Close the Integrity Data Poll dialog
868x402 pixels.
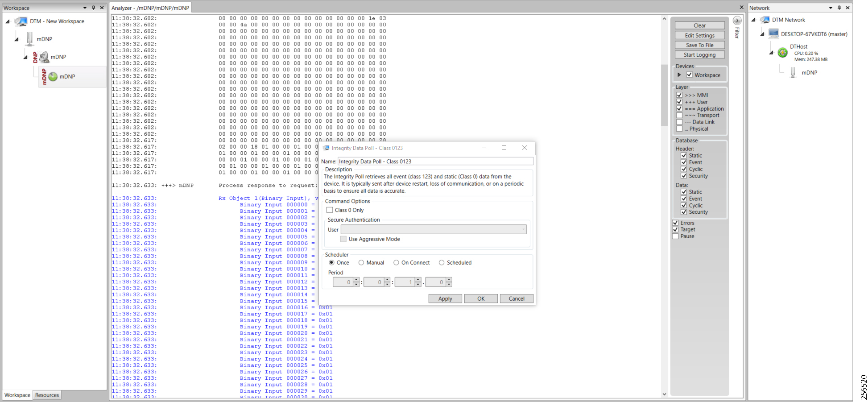click(525, 148)
